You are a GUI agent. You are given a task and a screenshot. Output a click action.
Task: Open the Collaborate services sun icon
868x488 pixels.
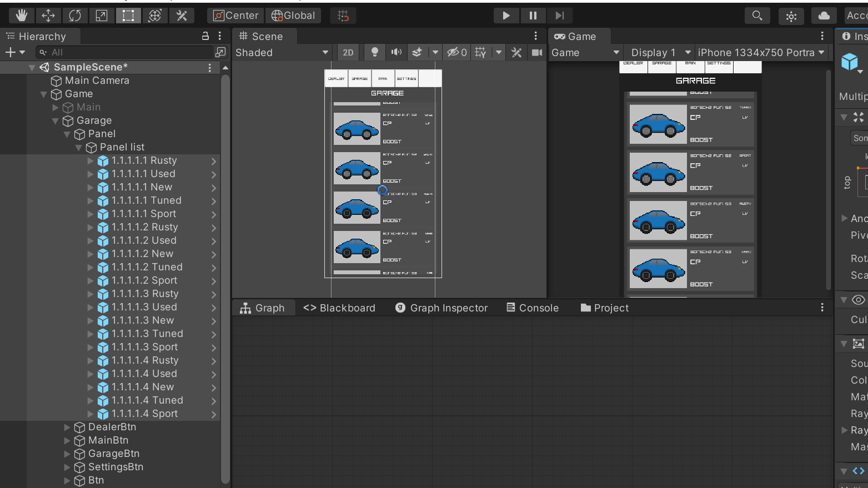(x=791, y=16)
